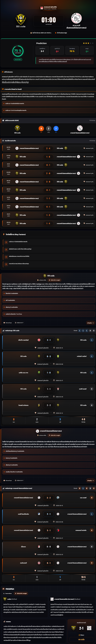The width and height of the screenshot is (96, 644).
Task: Open the 25/04 head-to-head result with score 6 - 1
Action: point(48,207)
